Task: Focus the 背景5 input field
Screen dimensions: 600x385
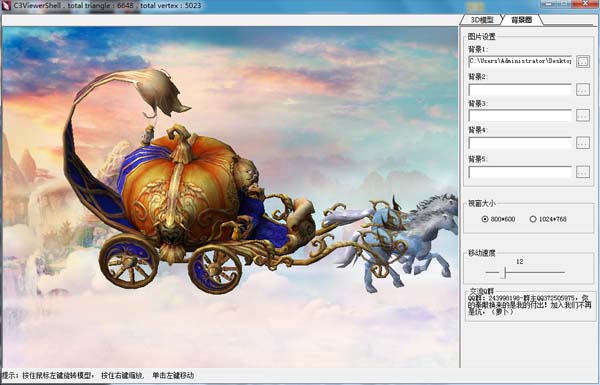Action: [520, 172]
